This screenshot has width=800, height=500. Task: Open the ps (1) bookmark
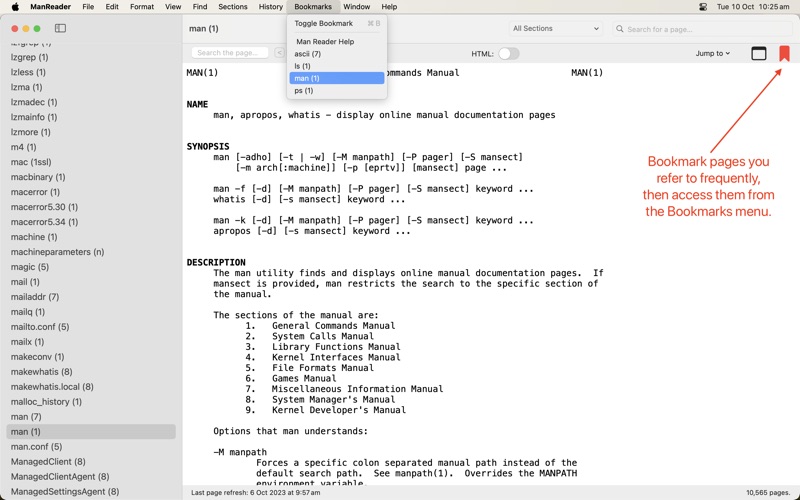337,90
